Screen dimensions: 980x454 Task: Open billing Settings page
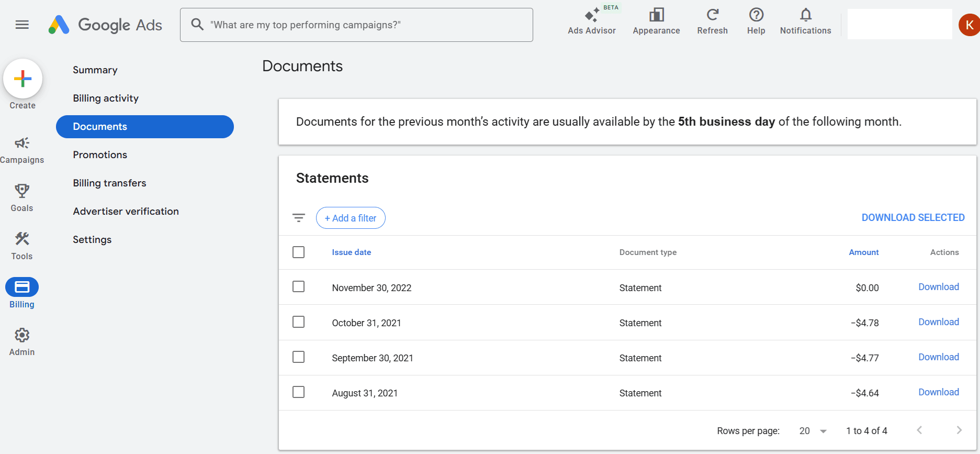pyautogui.click(x=92, y=240)
